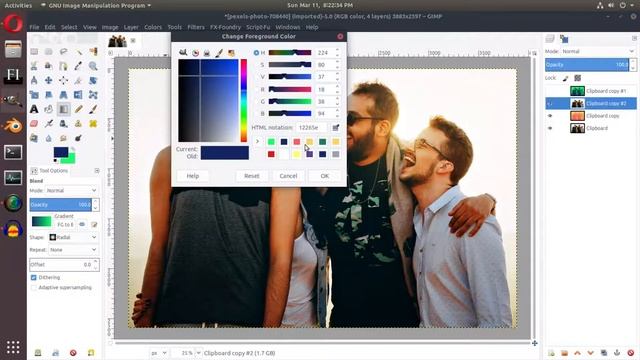Open the Tool Options tab menu arrow

tap(97, 171)
